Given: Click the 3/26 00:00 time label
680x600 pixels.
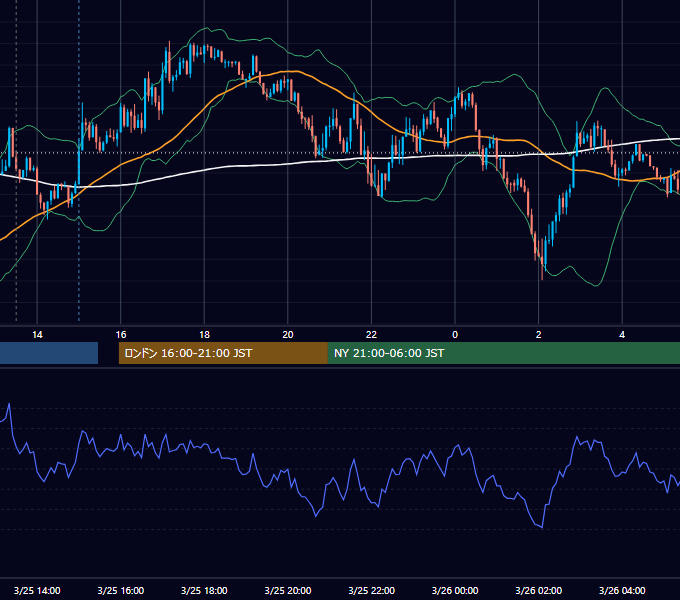Looking at the screenshot, I should (x=455, y=590).
